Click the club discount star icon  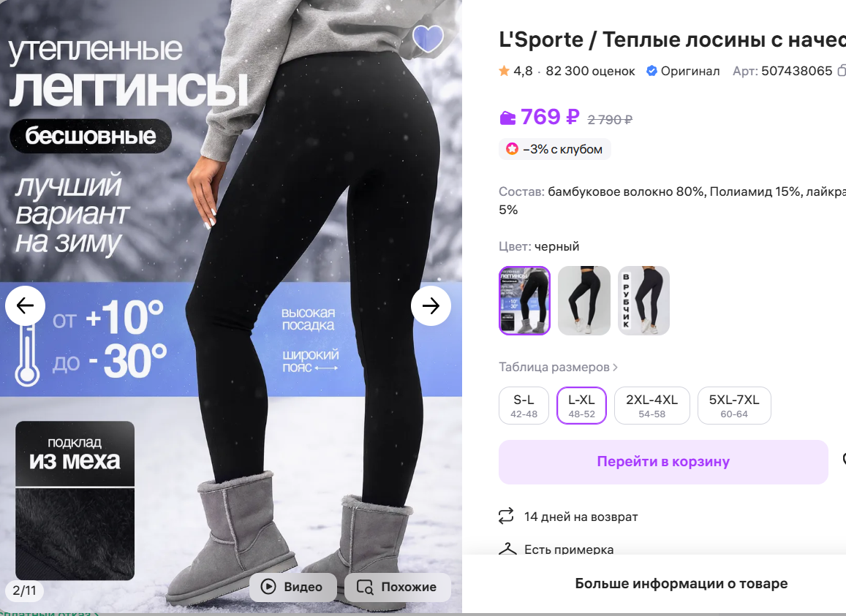[512, 149]
